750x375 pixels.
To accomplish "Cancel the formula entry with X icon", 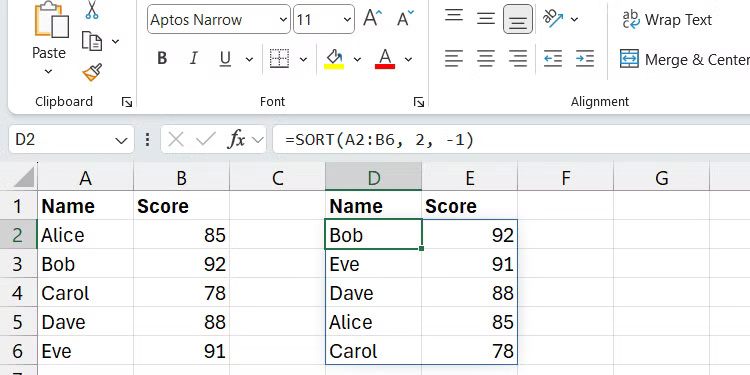I will (x=176, y=140).
